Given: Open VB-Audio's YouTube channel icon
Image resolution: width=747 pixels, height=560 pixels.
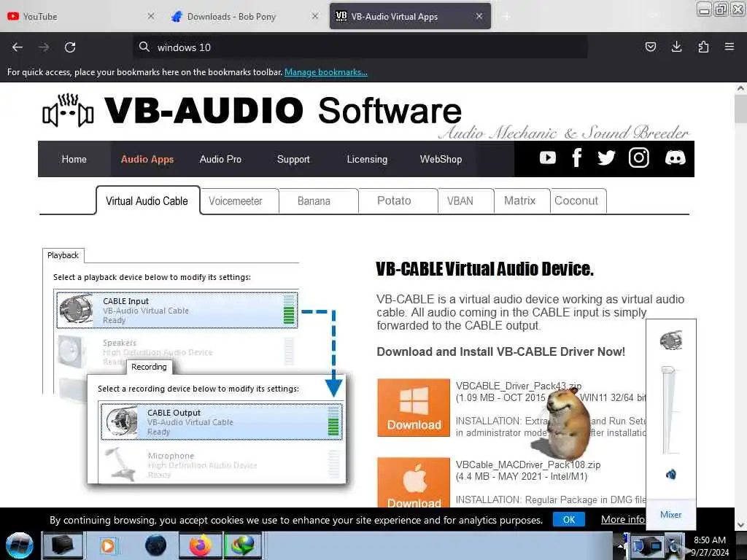Looking at the screenshot, I should (x=547, y=157).
